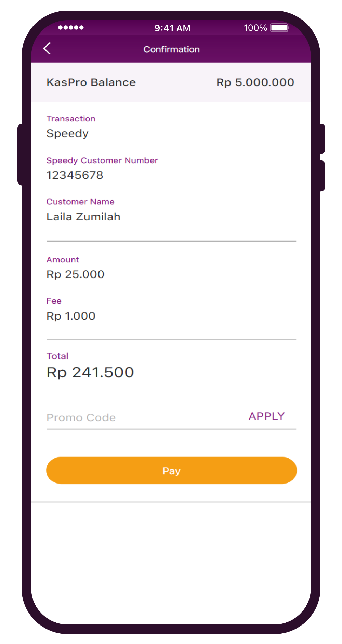Focus the Promo Code input field
The image size is (342, 644).
coord(144,418)
